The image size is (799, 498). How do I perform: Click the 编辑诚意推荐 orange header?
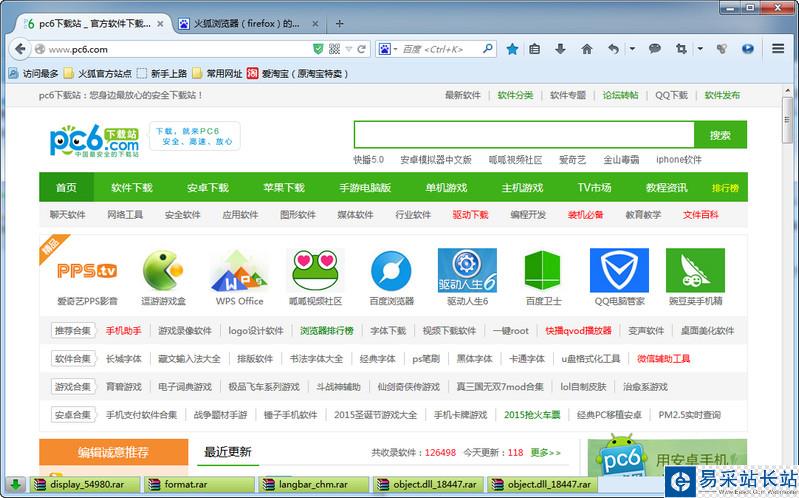113,452
